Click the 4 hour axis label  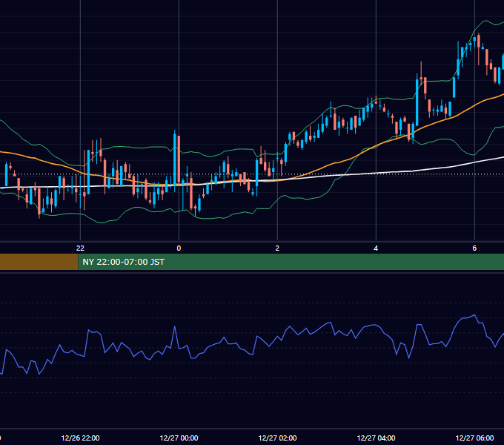pos(376,248)
